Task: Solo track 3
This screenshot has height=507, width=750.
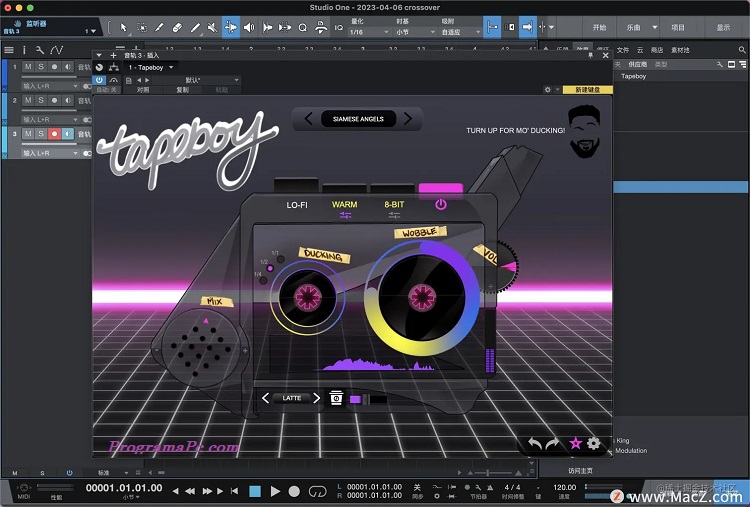Action: (x=41, y=133)
